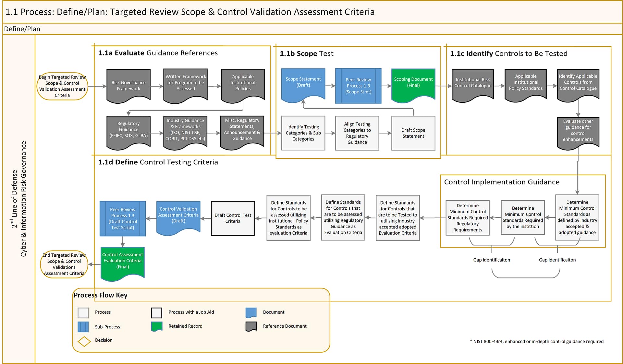623x364 pixels.
Task: Click the 1.1d Define Control Testing Criteria heading
Action: pos(158,162)
